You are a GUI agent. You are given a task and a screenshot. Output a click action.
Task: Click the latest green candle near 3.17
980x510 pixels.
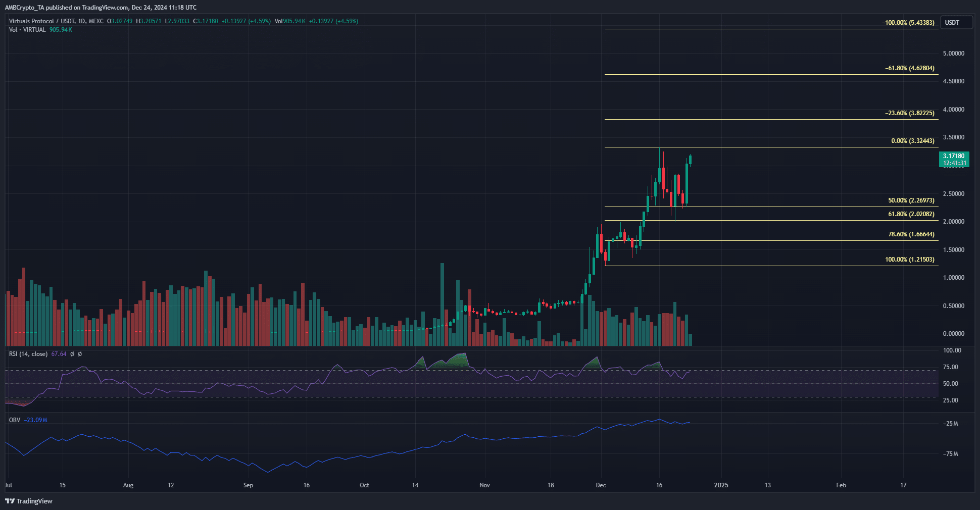click(690, 160)
